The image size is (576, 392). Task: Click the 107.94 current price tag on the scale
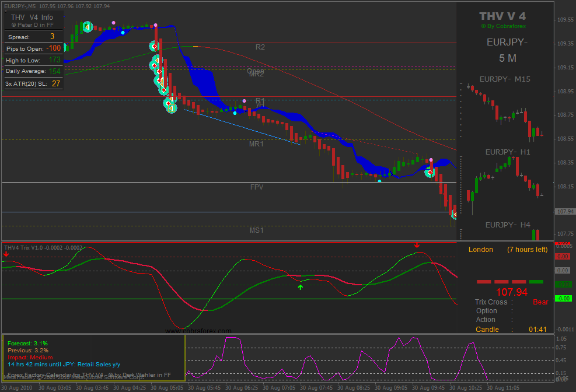click(x=565, y=211)
